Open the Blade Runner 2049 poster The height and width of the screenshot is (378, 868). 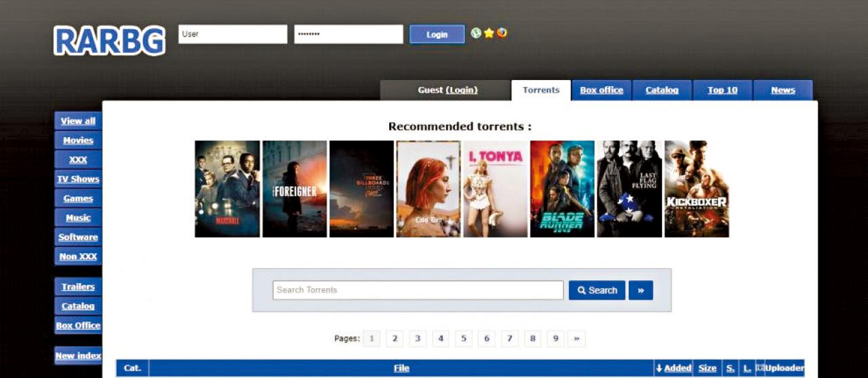[x=562, y=189]
